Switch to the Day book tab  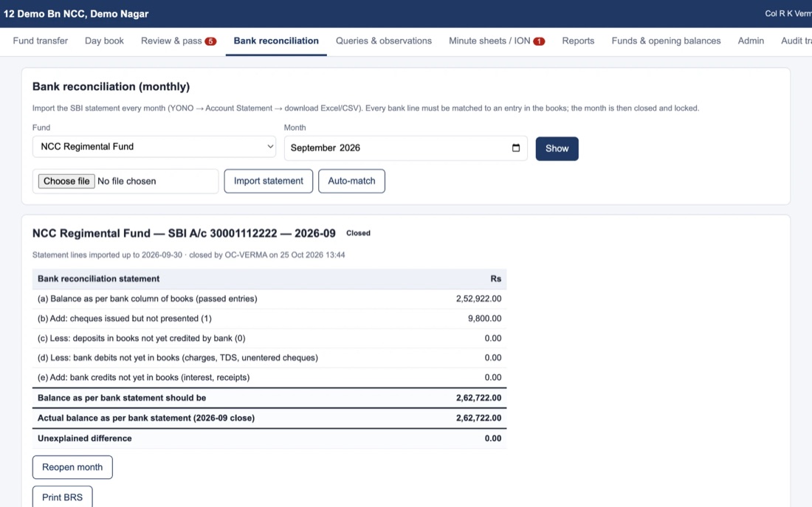coord(104,41)
